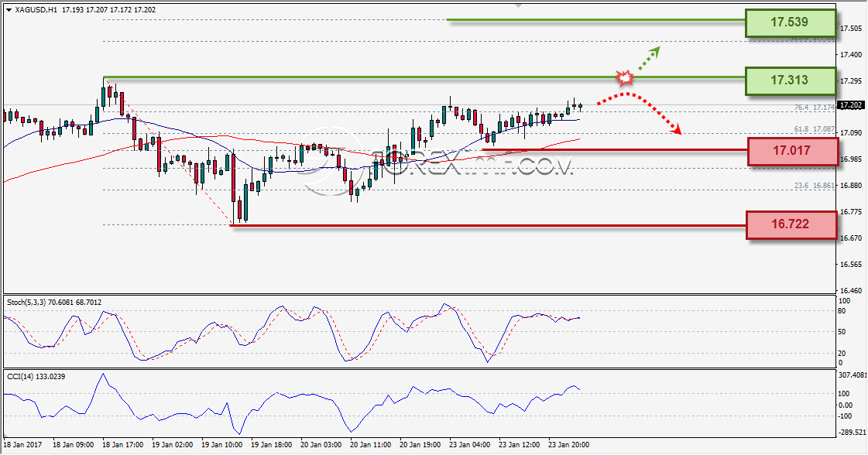Click the XAGUSD,H1 symbol title text
The width and height of the screenshot is (868, 455).
pos(36,10)
